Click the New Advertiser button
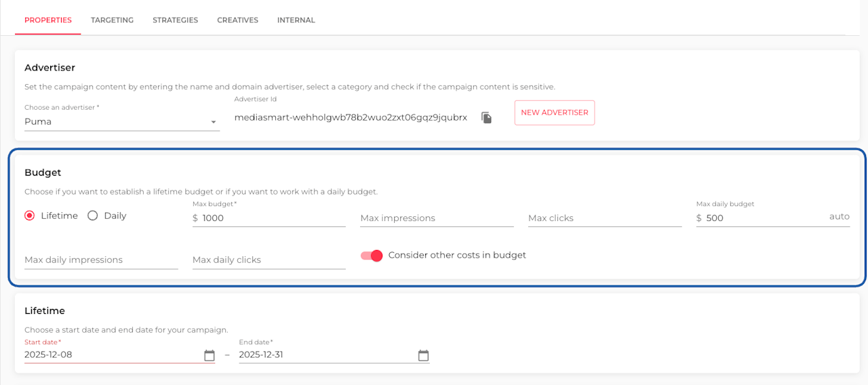The height and width of the screenshot is (385, 868). [x=554, y=113]
